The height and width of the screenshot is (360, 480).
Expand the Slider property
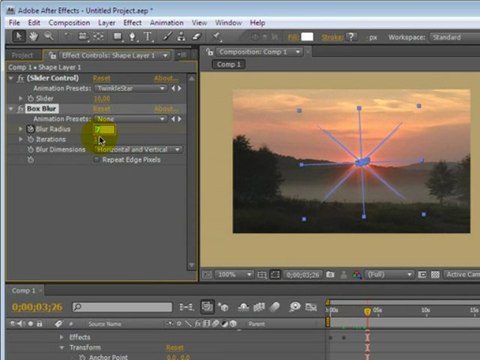21,98
